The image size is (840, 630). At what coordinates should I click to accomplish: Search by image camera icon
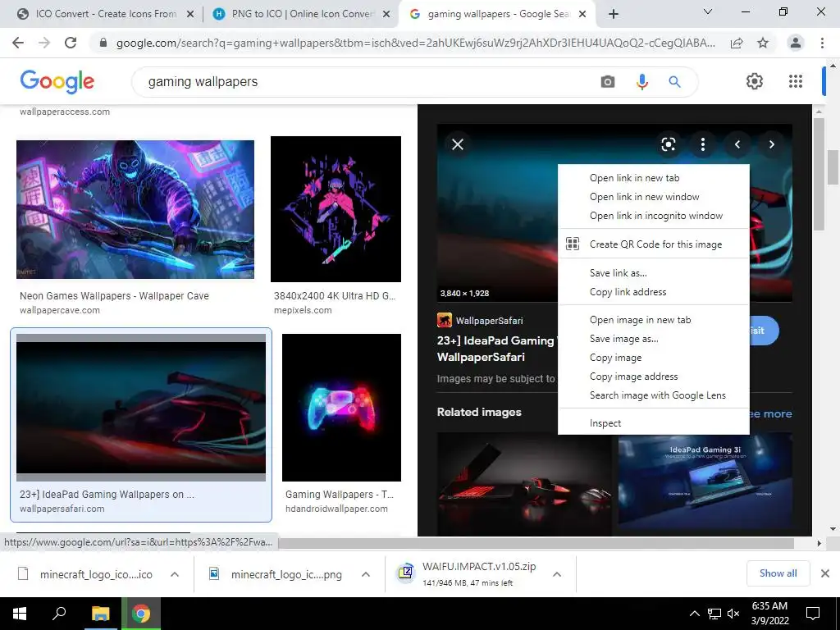point(608,81)
